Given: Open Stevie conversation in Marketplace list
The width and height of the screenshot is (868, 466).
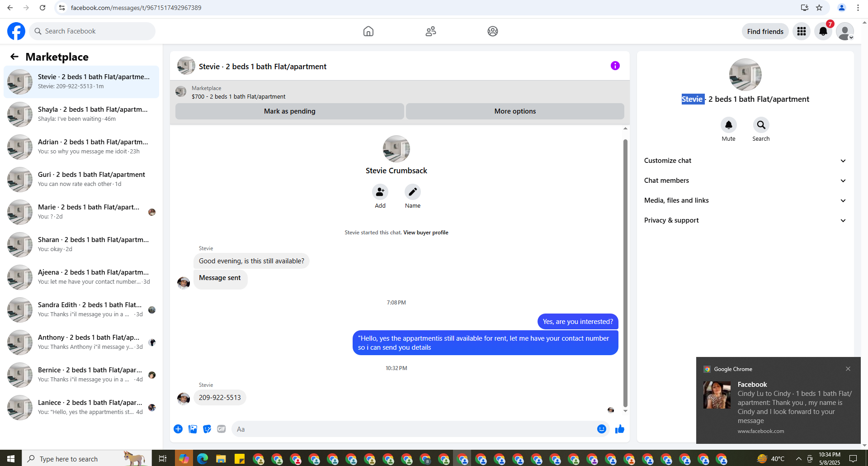Looking at the screenshot, I should point(81,82).
